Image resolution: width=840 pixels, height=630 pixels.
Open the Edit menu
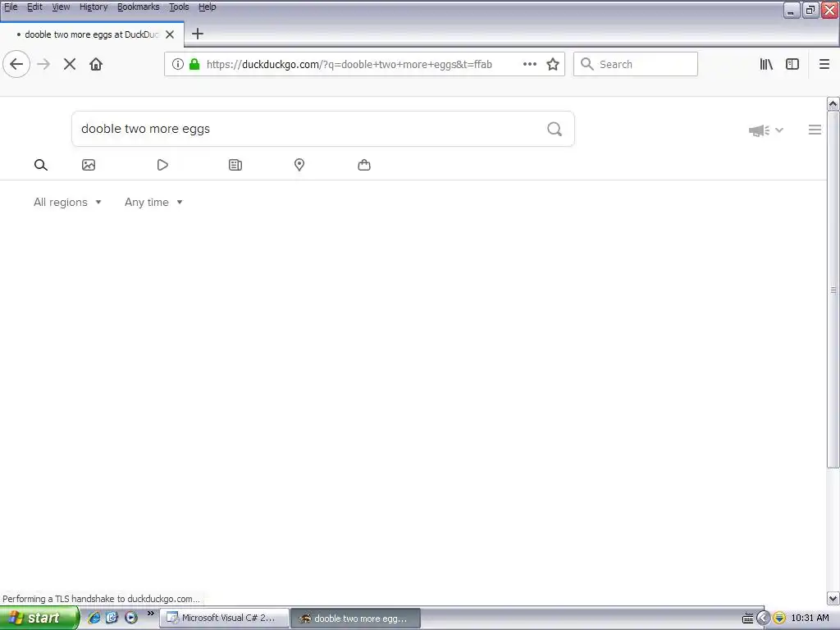[x=34, y=7]
